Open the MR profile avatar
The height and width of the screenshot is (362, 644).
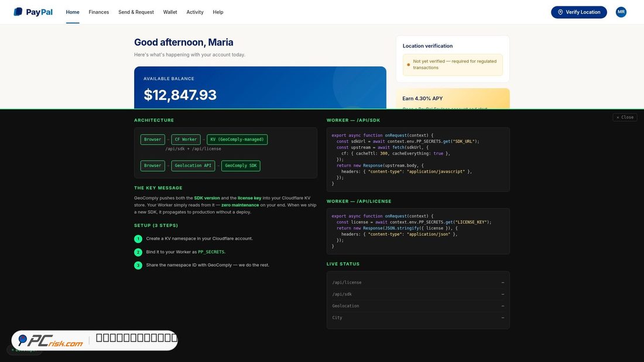click(x=621, y=12)
